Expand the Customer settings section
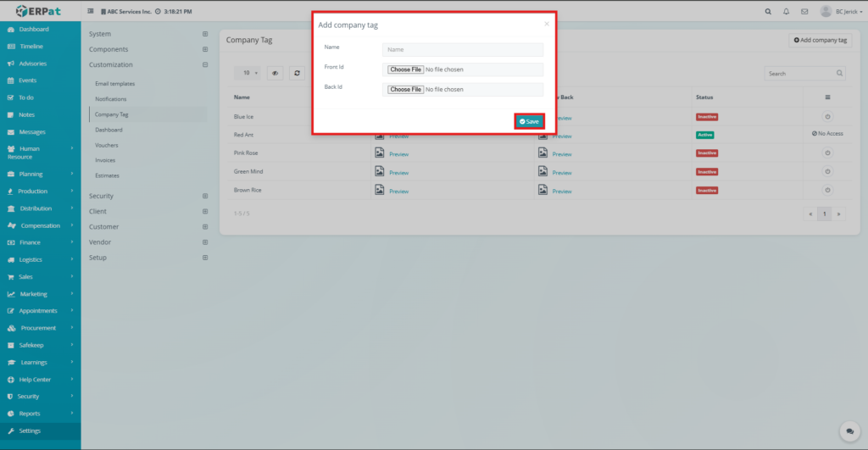This screenshot has width=868, height=450. [x=205, y=227]
